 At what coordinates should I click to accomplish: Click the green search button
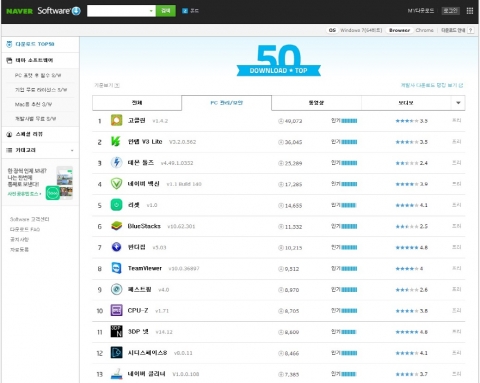pos(166,11)
